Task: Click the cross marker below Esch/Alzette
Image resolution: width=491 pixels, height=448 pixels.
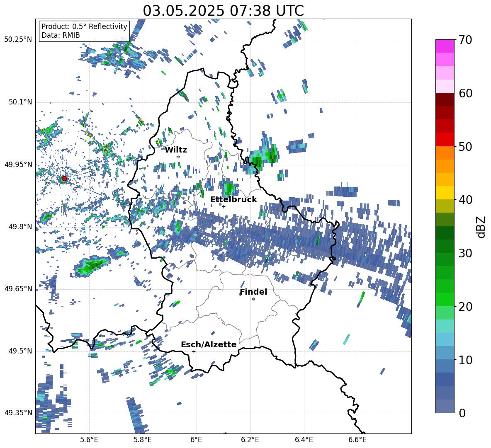Action: point(194,351)
